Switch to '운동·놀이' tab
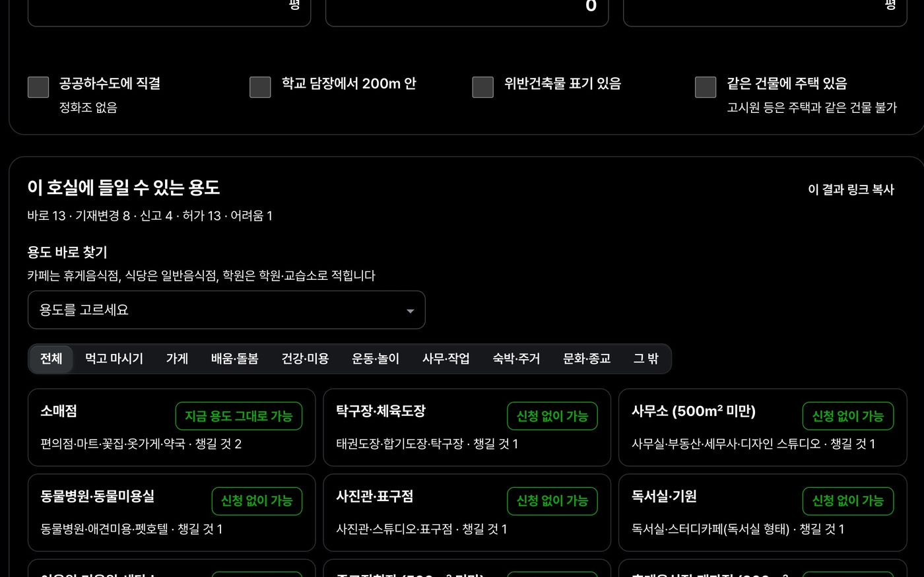 point(376,358)
